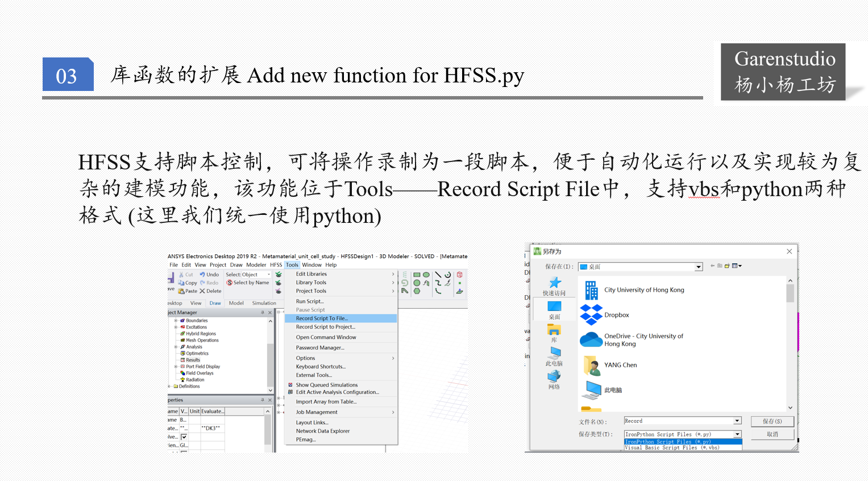The width and height of the screenshot is (868, 481).
Task: Switch to the Simulation ribbon tab
Action: [x=264, y=303]
